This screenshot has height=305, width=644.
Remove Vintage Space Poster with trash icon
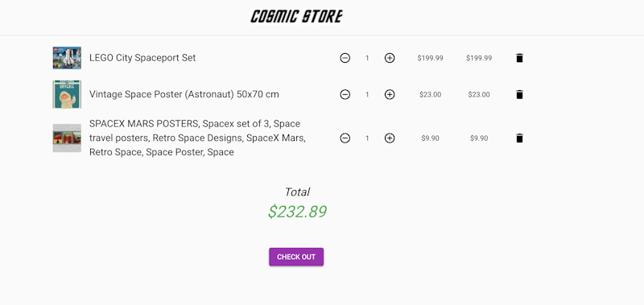(x=519, y=94)
